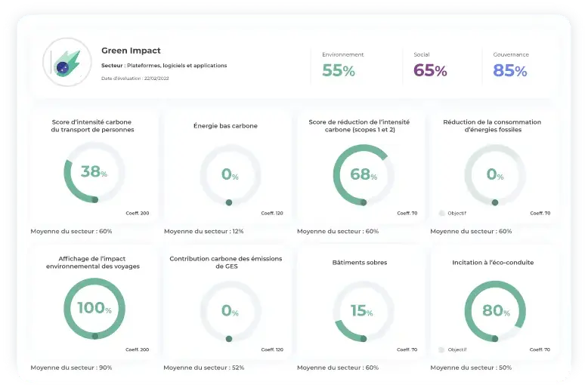This screenshot has width=588, height=388.
Task: Select the 68% scopes 1 et 2 gauge
Action: coord(363,174)
